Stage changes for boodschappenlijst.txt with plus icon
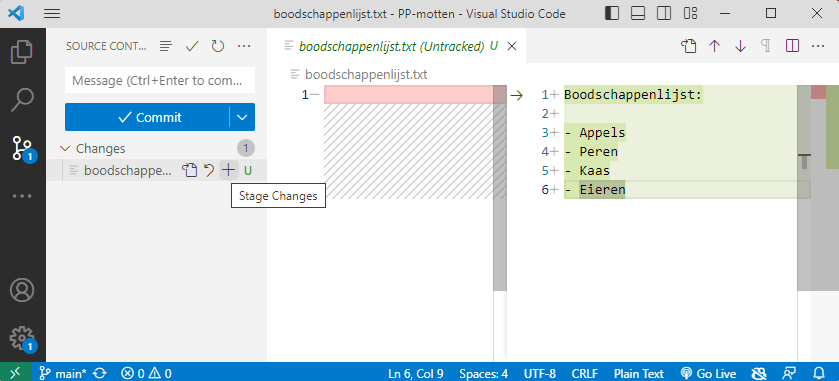 pyautogui.click(x=228, y=170)
